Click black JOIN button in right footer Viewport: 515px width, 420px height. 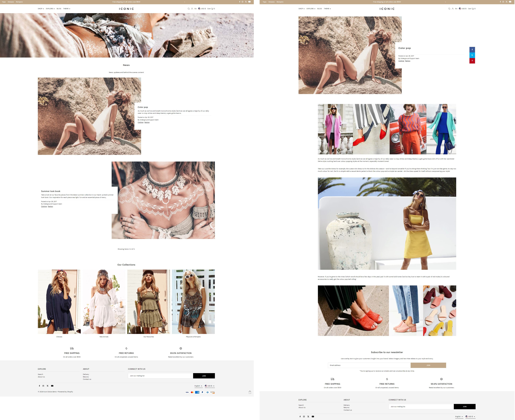464,407
